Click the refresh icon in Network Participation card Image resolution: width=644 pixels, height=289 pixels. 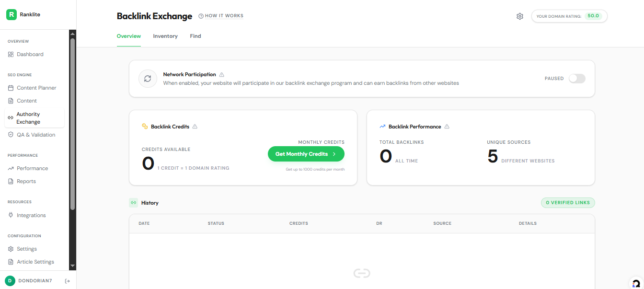click(x=148, y=78)
